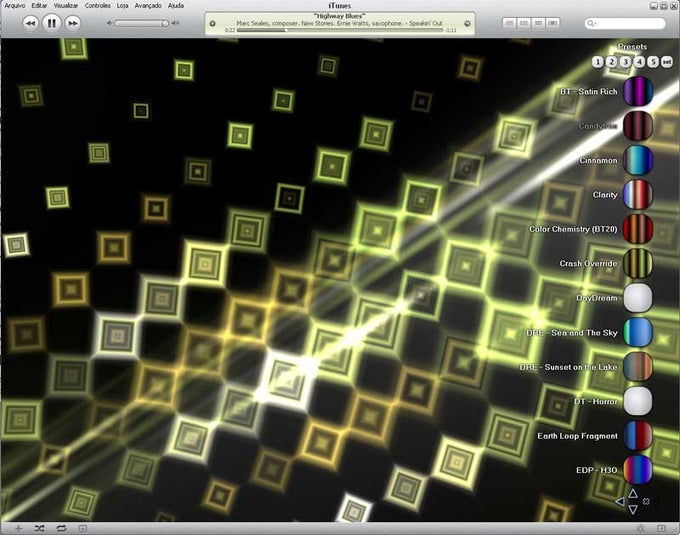Adjust the volume slider
The height and width of the screenshot is (535, 680).
click(142, 23)
